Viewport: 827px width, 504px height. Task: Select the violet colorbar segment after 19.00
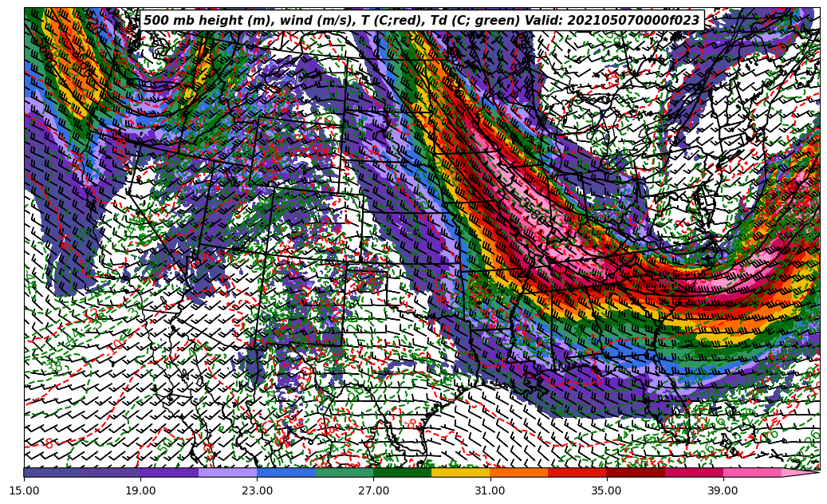coord(169,473)
